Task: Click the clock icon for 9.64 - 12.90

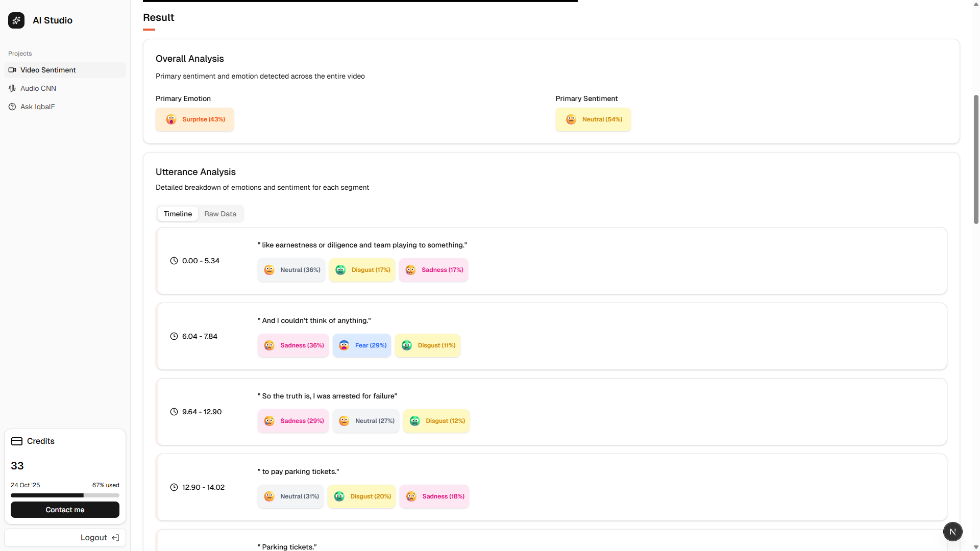Action: [174, 412]
